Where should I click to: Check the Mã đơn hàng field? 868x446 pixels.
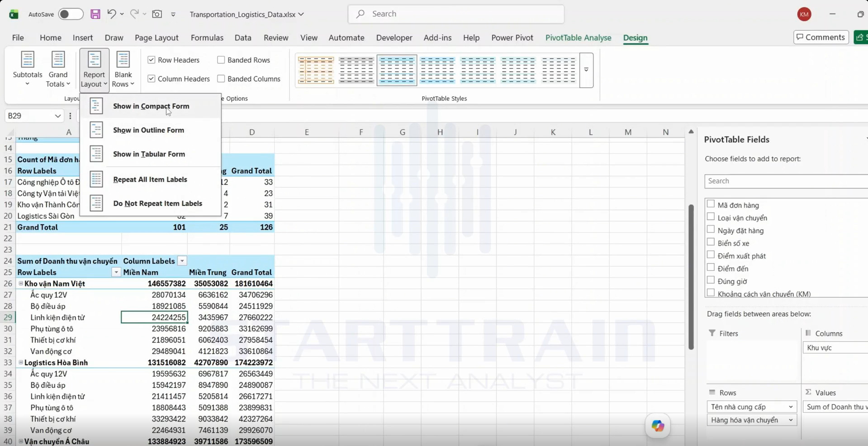(711, 204)
